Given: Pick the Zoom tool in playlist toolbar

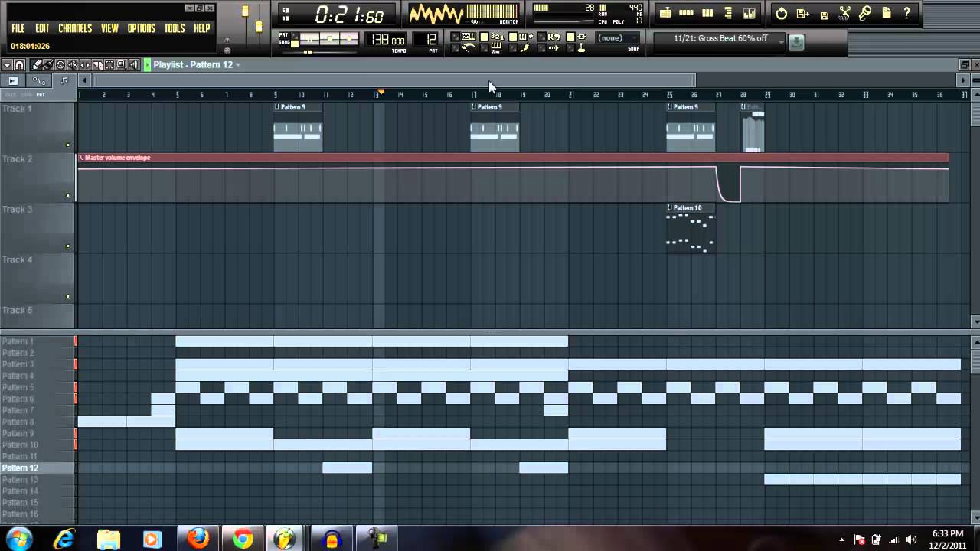Looking at the screenshot, I should tap(121, 65).
